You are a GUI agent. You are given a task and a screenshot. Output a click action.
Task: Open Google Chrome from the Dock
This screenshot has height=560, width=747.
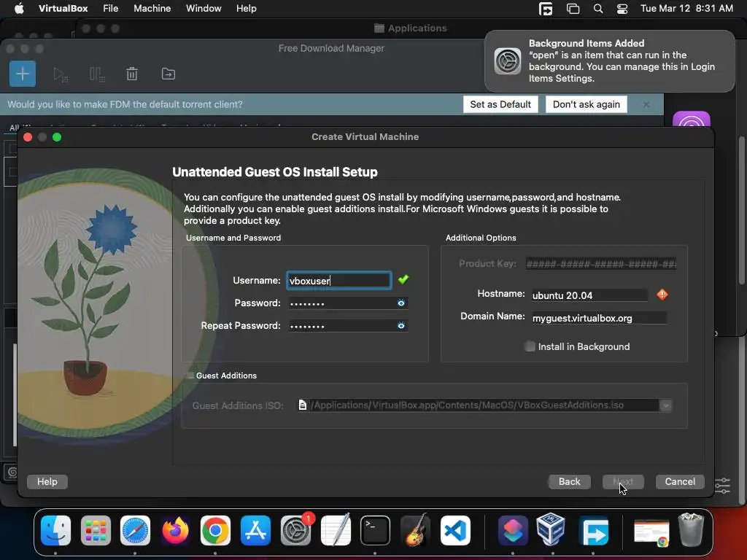point(215,531)
